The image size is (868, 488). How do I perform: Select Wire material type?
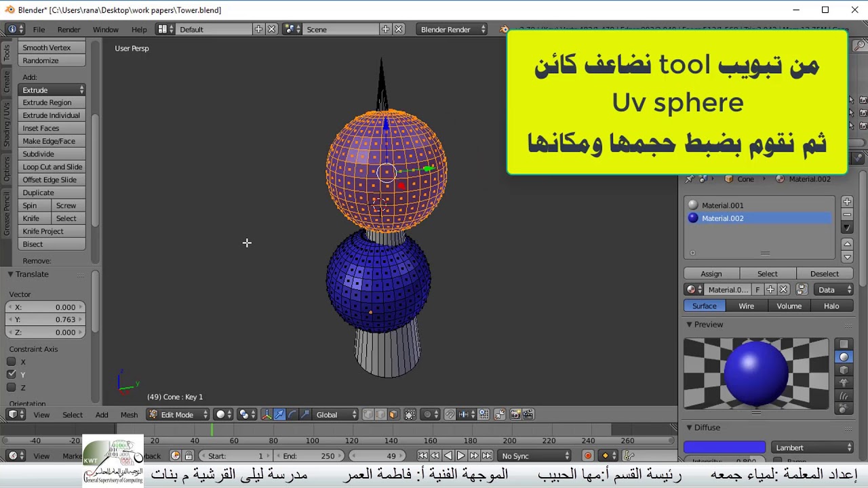[746, 306]
